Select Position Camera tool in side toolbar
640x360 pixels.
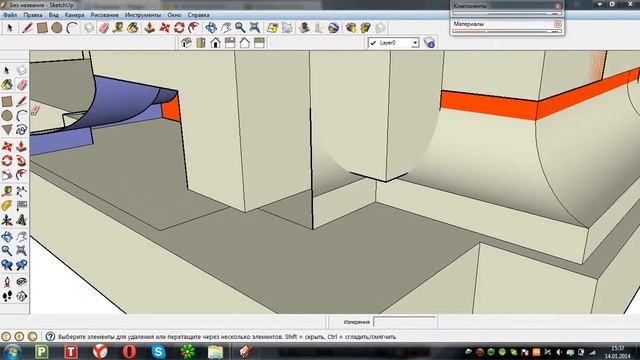pyautogui.click(x=7, y=282)
